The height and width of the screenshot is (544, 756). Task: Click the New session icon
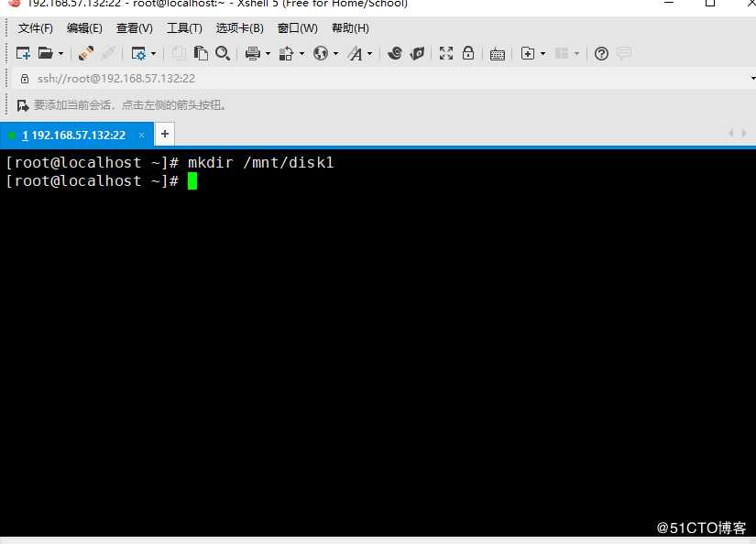[23, 53]
